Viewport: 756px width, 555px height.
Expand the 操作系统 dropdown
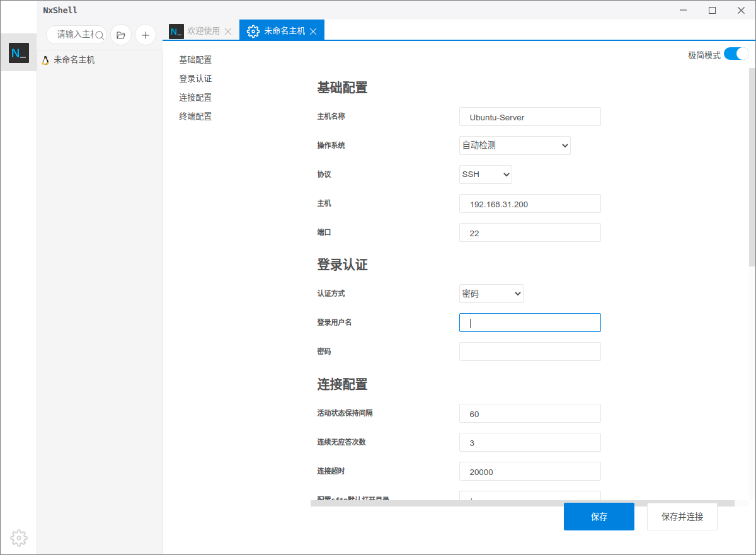515,146
